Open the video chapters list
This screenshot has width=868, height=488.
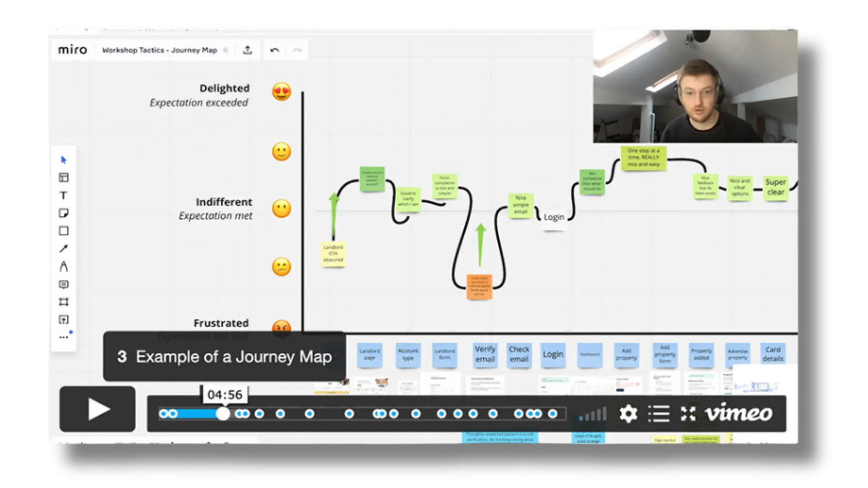click(x=658, y=413)
